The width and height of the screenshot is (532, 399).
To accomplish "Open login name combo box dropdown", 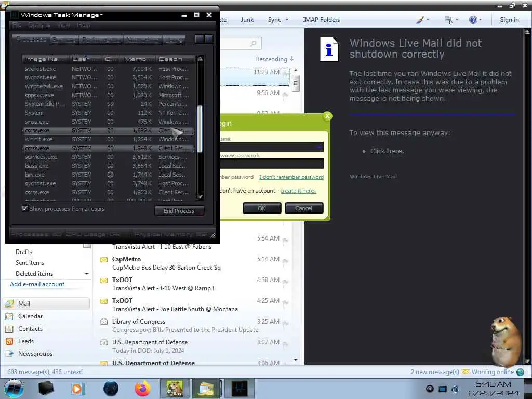I will click(320, 147).
